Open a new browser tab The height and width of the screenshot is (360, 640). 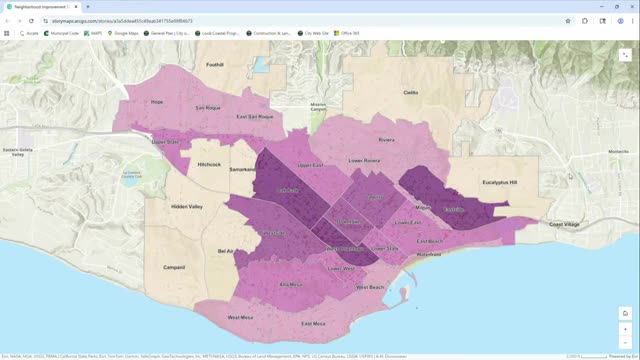click(x=88, y=7)
